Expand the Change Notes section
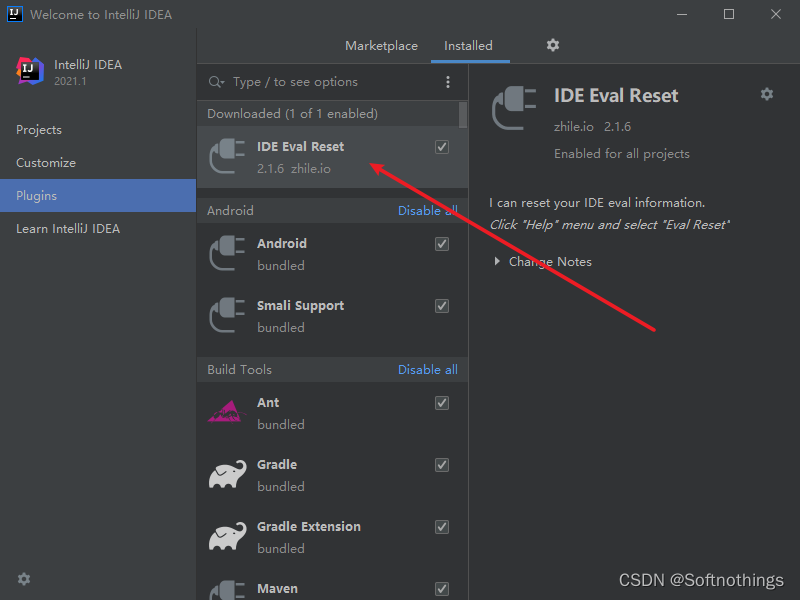800x600 pixels. pos(497,261)
